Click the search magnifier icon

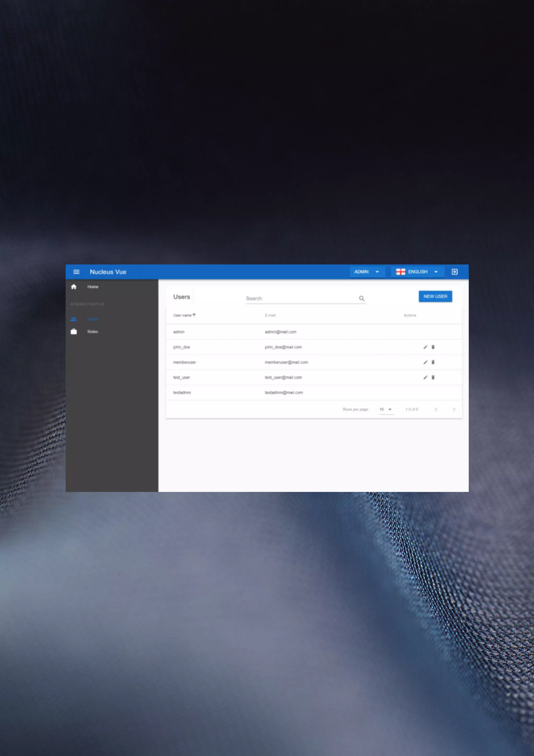[362, 298]
